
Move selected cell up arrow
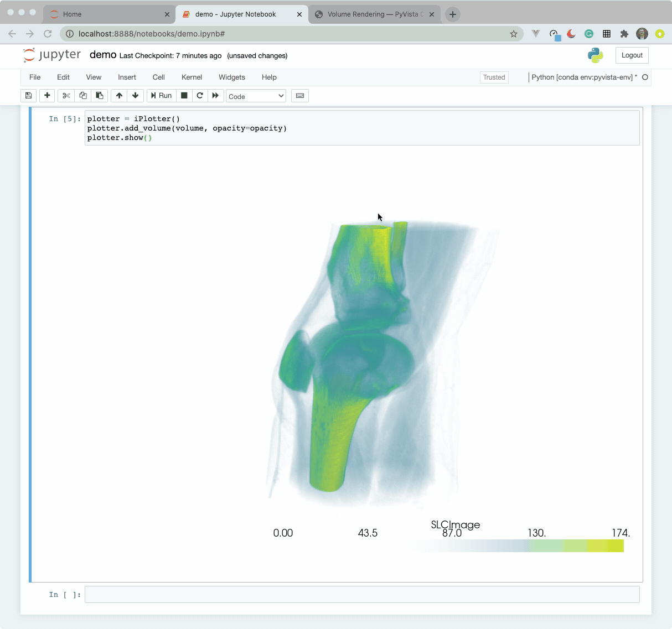[119, 96]
